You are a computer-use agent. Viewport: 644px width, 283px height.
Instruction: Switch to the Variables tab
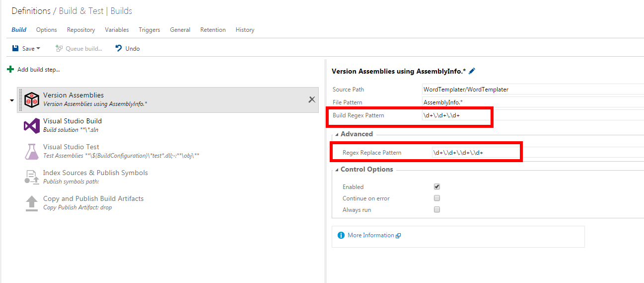pos(117,30)
